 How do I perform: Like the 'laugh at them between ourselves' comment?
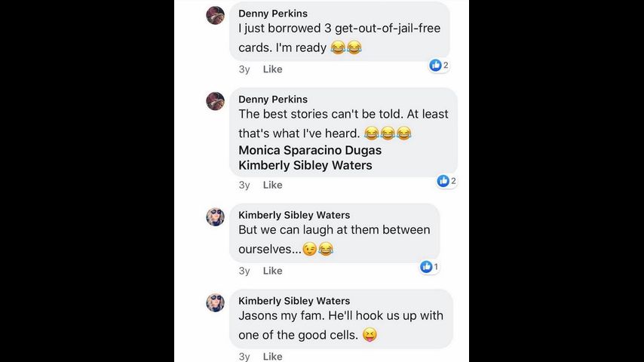point(272,271)
